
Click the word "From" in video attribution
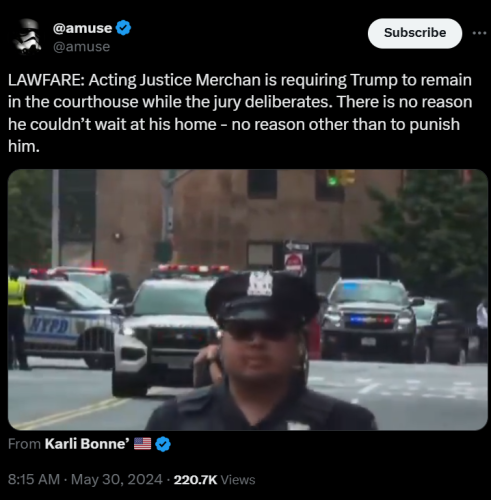tap(24, 444)
